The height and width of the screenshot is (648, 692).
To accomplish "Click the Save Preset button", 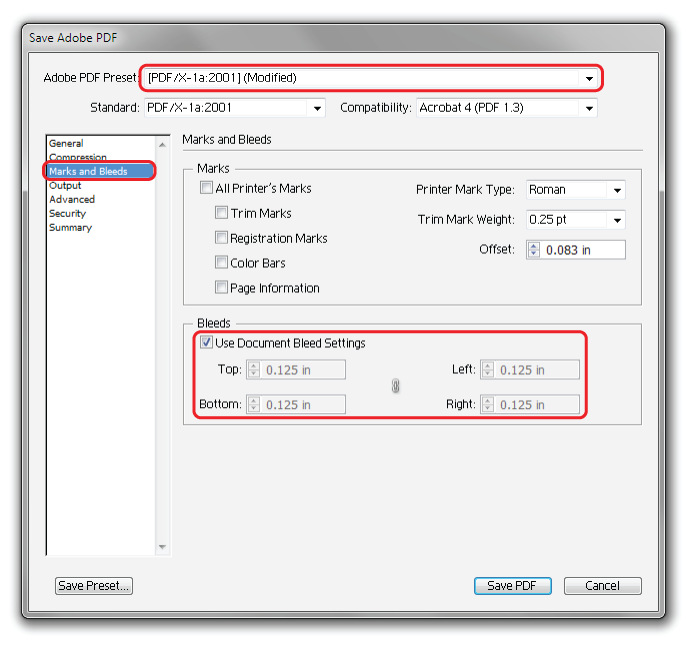I will [93, 586].
